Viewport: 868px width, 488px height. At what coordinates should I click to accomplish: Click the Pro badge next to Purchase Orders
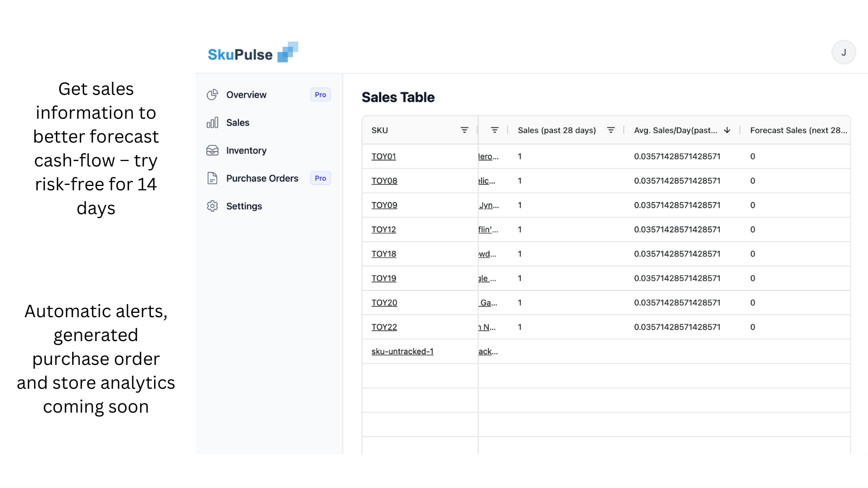(x=320, y=178)
